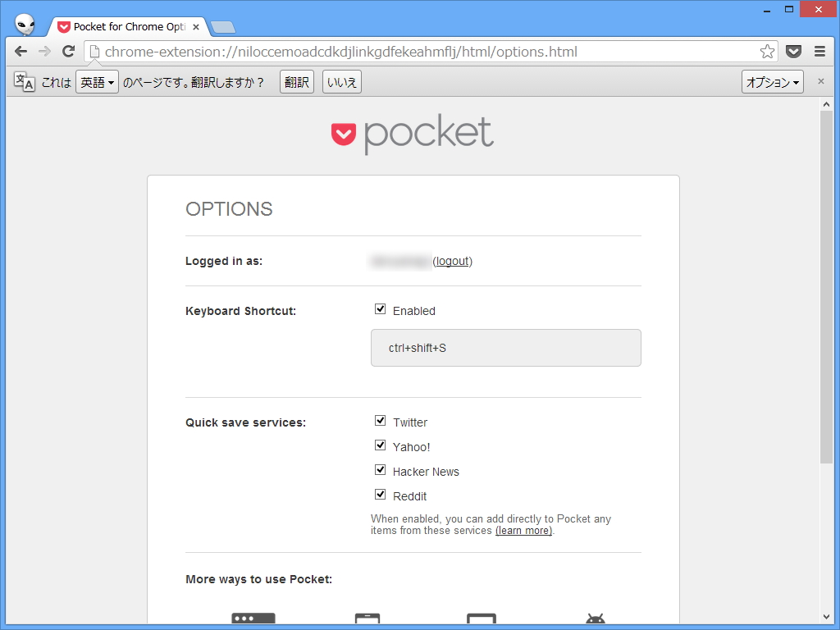Click the alien profile avatar icon
The image size is (840, 630).
(x=25, y=24)
